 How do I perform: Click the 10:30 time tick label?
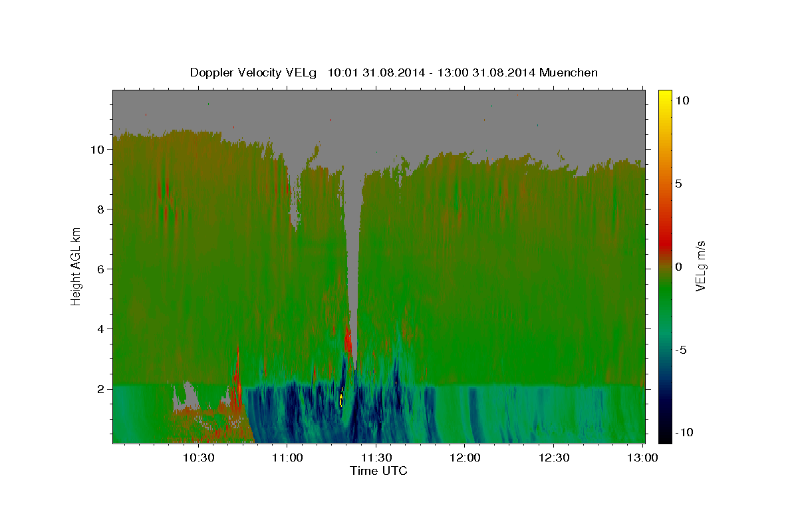coord(198,458)
